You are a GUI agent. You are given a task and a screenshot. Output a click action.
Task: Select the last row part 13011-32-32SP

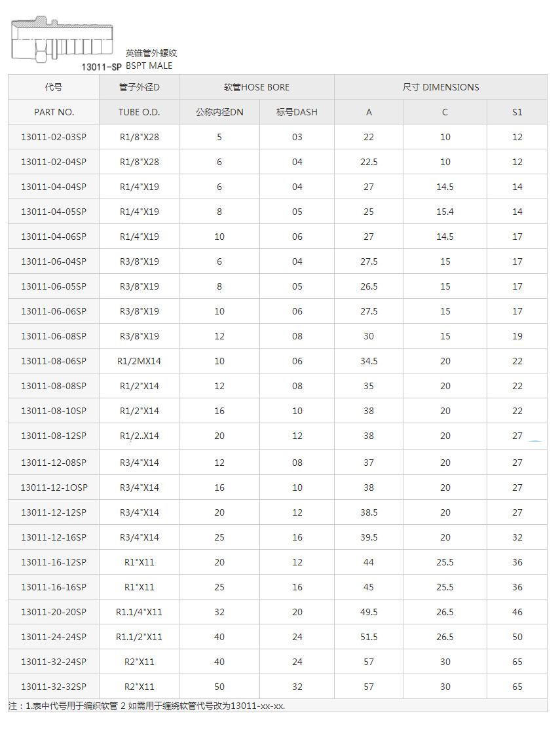point(54,687)
